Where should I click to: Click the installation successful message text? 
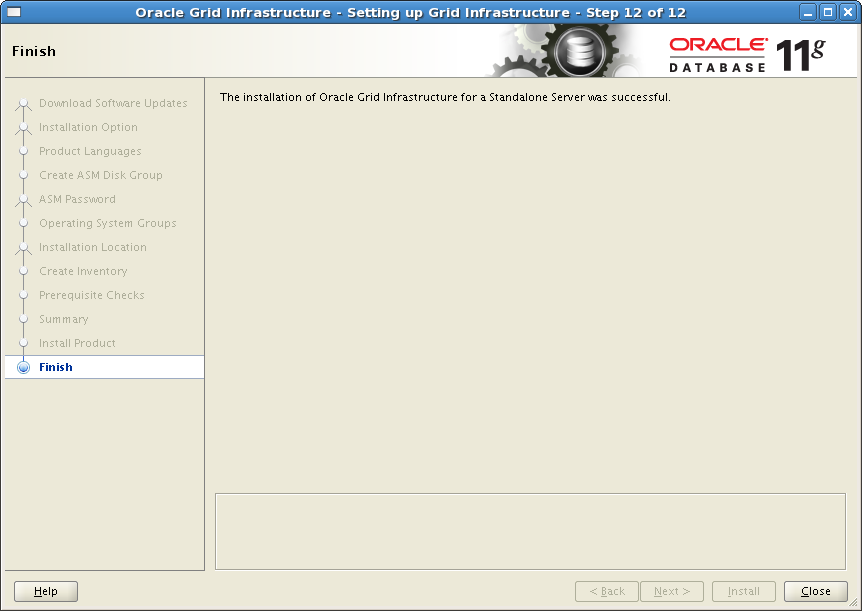pyautogui.click(x=445, y=97)
